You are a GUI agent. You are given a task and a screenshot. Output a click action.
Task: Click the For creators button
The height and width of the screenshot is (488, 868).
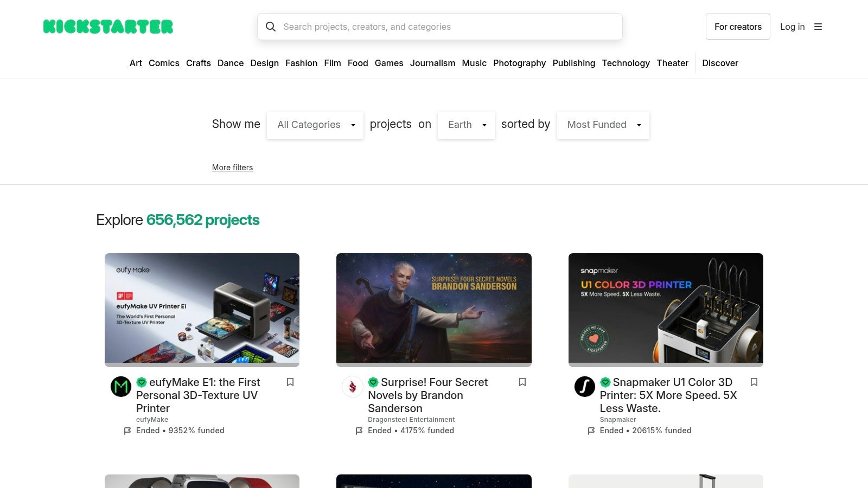[738, 27]
